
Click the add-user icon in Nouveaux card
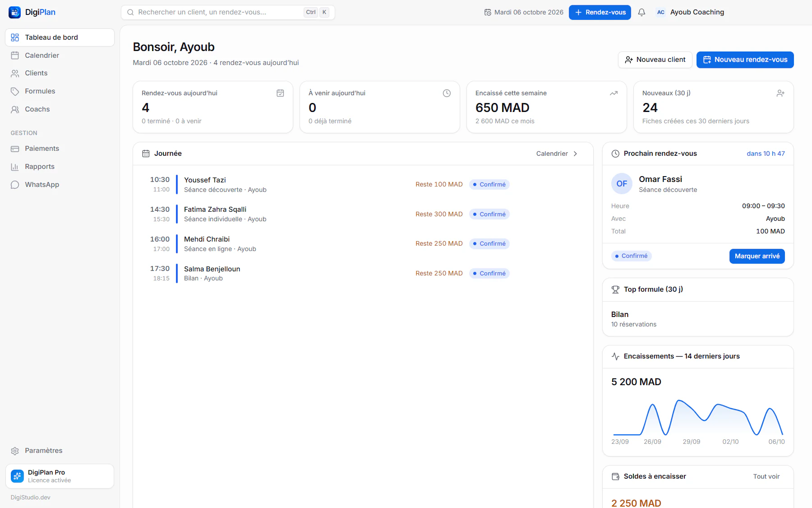[780, 93]
